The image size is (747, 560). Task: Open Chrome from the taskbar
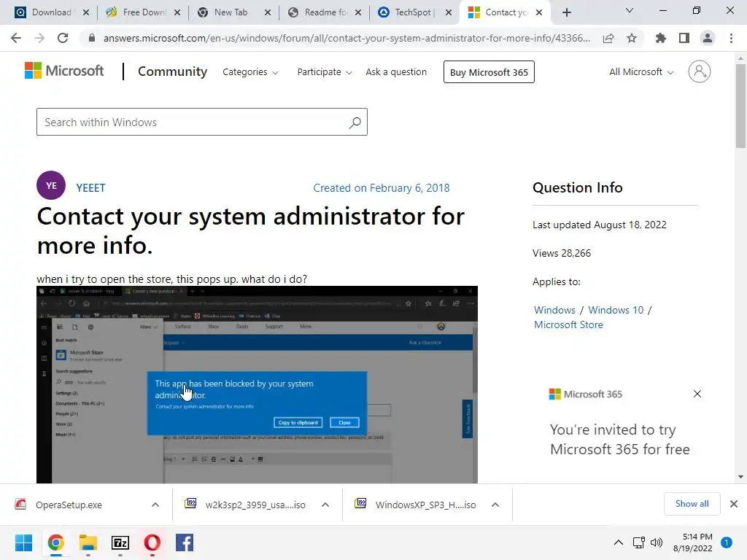55,542
